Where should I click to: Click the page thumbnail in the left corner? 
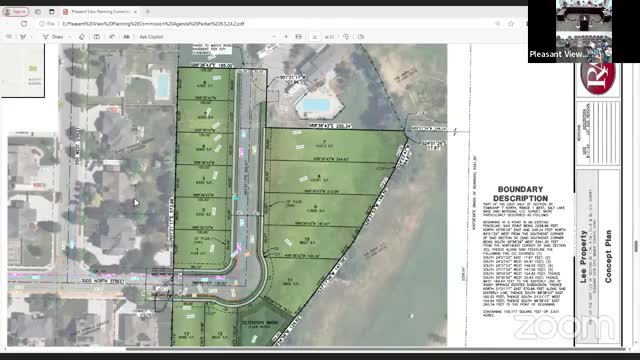click(22, 71)
